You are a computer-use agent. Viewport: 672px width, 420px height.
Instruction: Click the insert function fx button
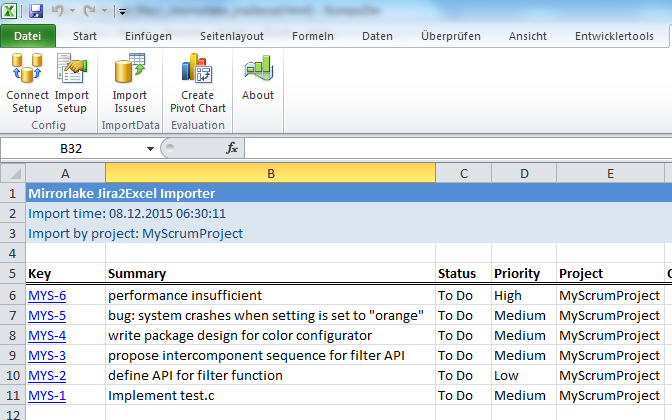coord(232,148)
